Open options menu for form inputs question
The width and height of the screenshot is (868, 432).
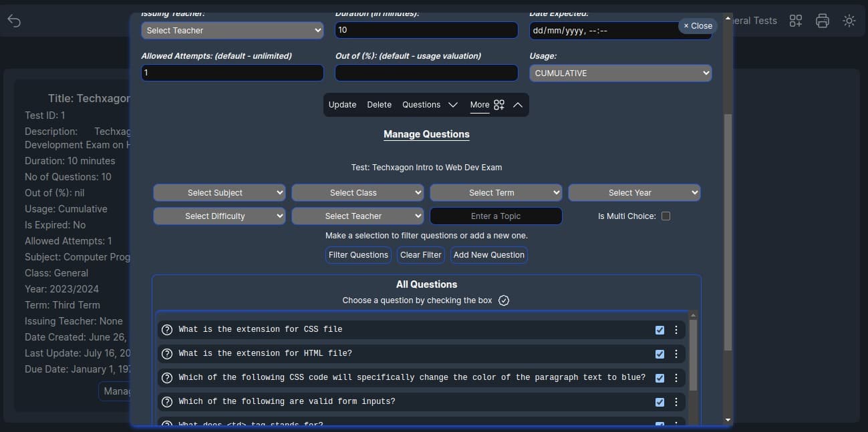pyautogui.click(x=676, y=402)
